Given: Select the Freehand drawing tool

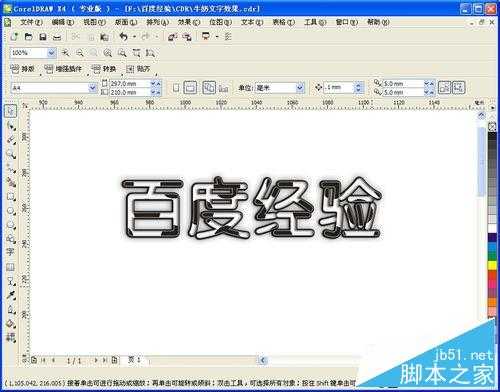Looking at the screenshot, I should pos(11,168).
